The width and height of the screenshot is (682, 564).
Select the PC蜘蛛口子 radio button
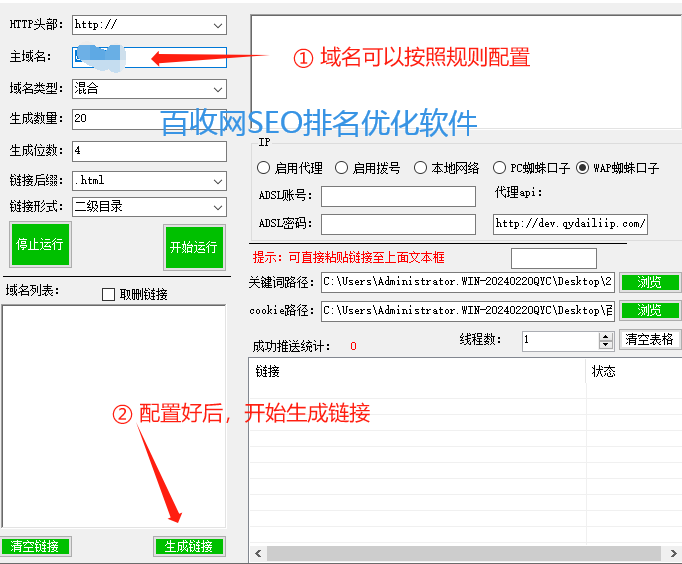[x=499, y=168]
